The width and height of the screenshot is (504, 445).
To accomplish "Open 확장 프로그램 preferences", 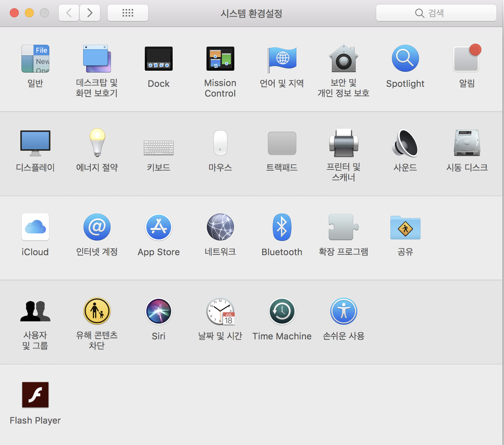I will 344,227.
